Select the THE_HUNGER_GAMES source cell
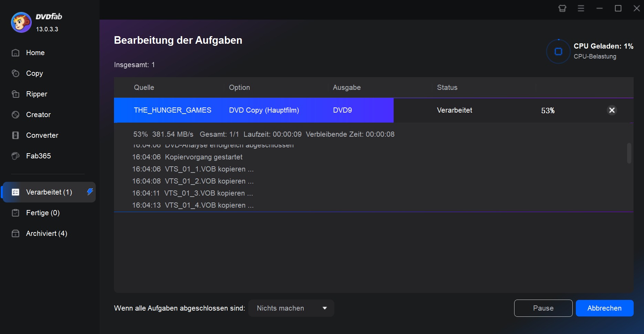Screen dimensions: 644x334 (x=173, y=110)
